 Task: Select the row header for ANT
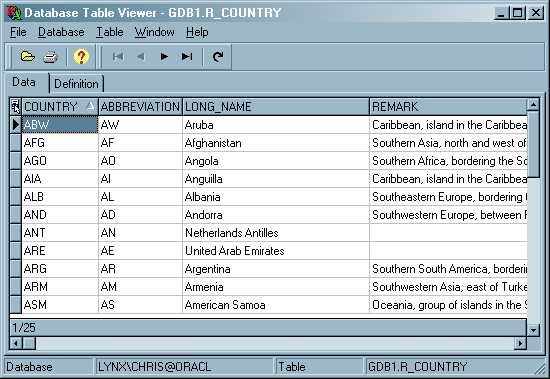[15, 233]
